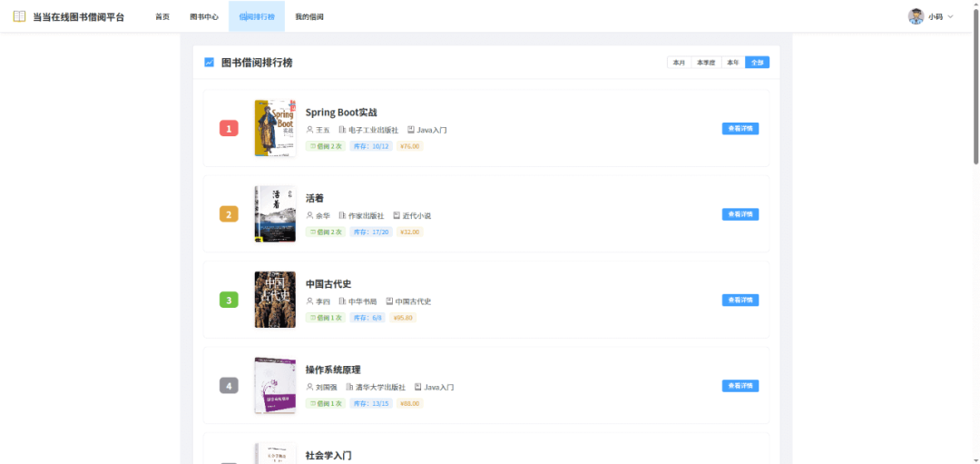Click the 库存：13/15 tag
This screenshot has height=464, width=980.
coord(370,403)
